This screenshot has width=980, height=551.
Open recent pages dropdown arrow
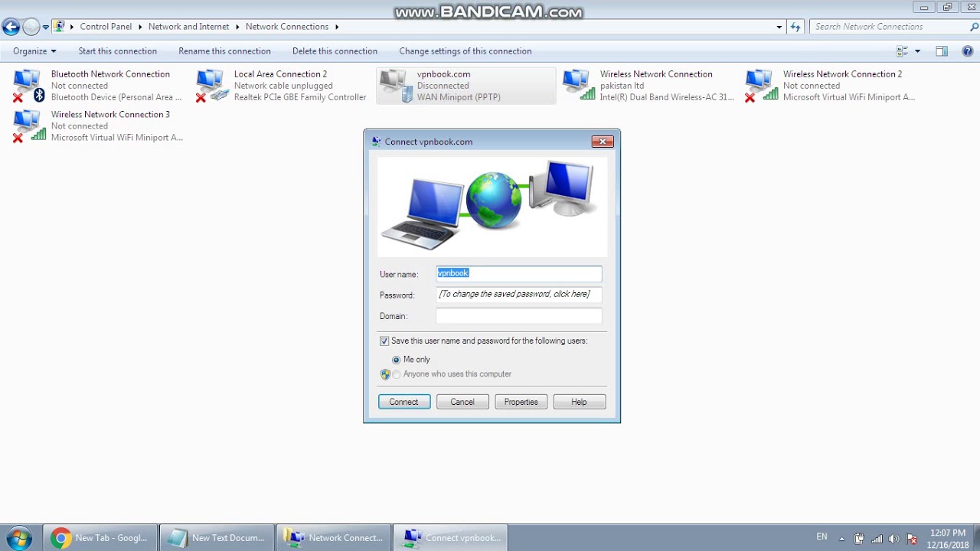pyautogui.click(x=46, y=27)
